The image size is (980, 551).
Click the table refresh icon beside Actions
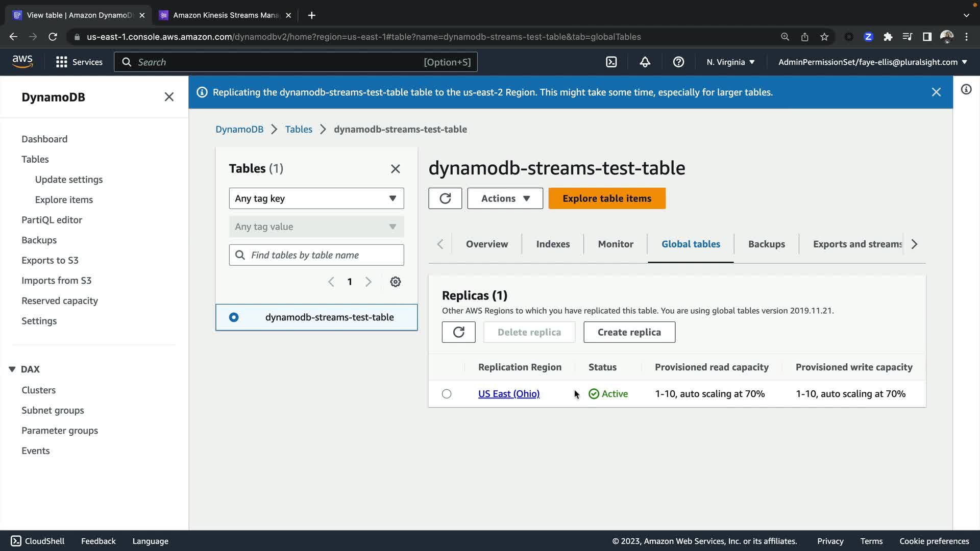coord(445,198)
